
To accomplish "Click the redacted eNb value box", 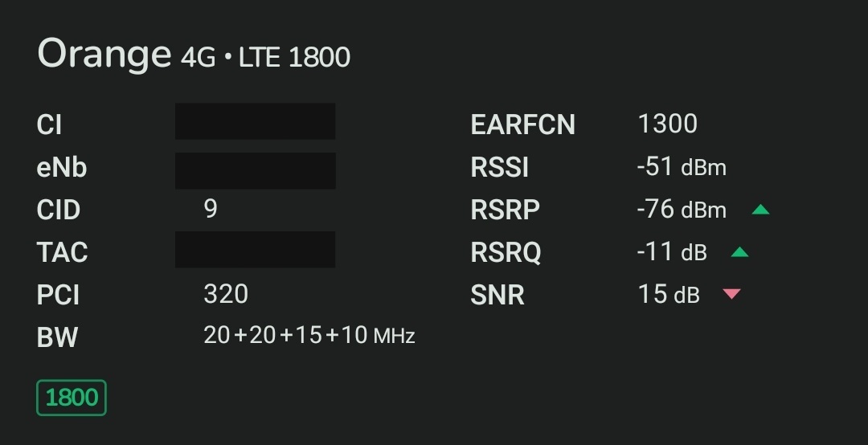I will pyautogui.click(x=255, y=170).
